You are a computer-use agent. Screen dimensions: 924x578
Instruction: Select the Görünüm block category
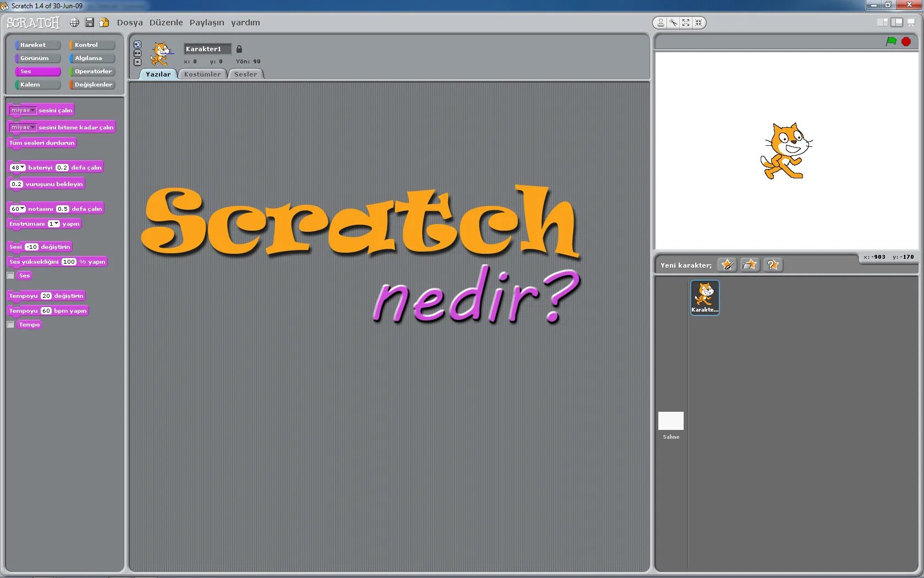tap(37, 58)
